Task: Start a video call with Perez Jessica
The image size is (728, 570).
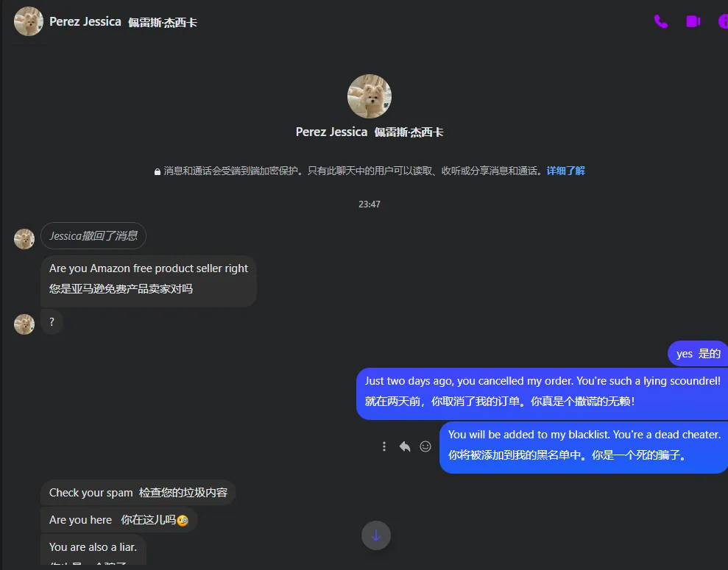Action: click(693, 21)
